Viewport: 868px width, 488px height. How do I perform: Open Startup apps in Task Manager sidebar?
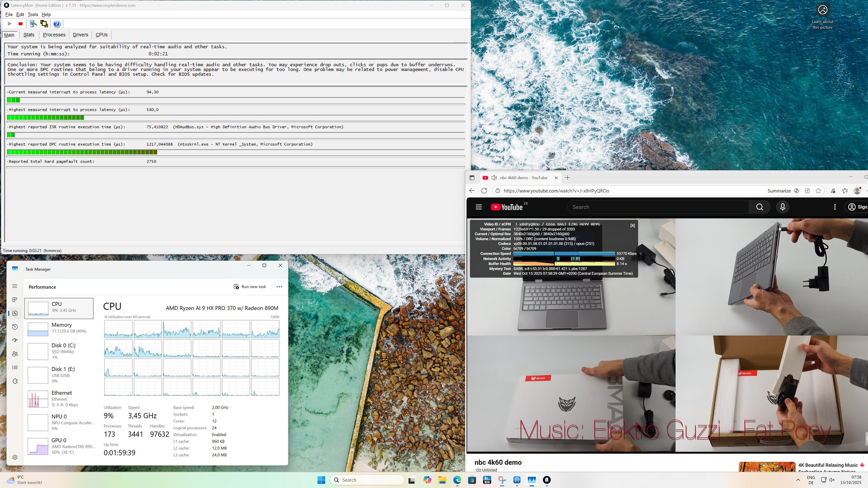click(x=15, y=340)
